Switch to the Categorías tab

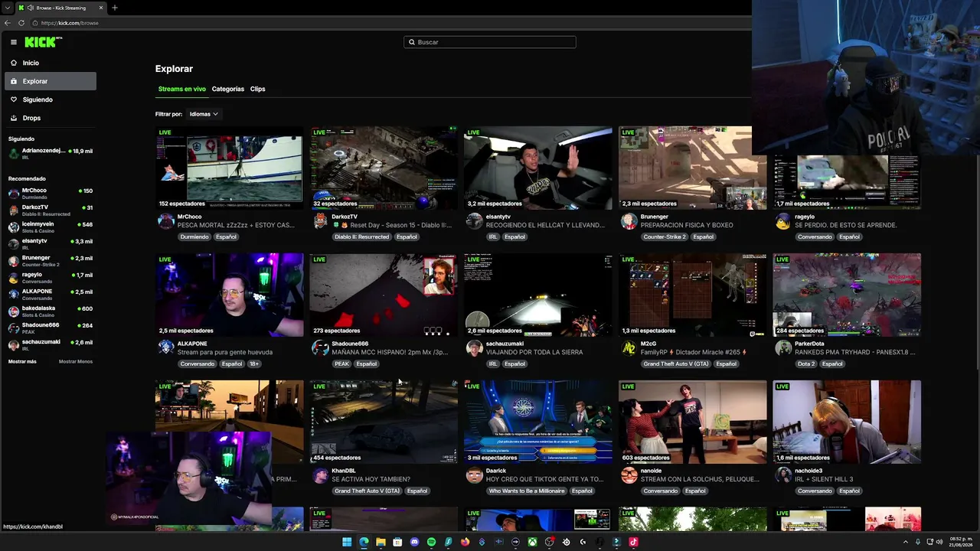pos(228,89)
